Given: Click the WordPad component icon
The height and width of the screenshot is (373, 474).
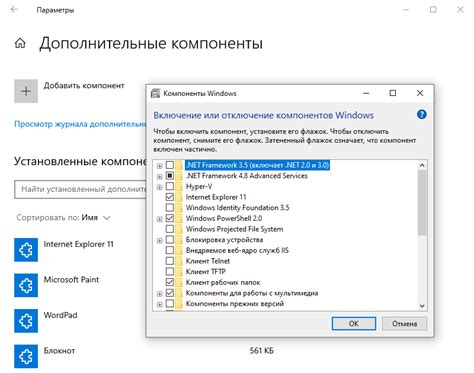Looking at the screenshot, I should pyautogui.click(x=26, y=321).
